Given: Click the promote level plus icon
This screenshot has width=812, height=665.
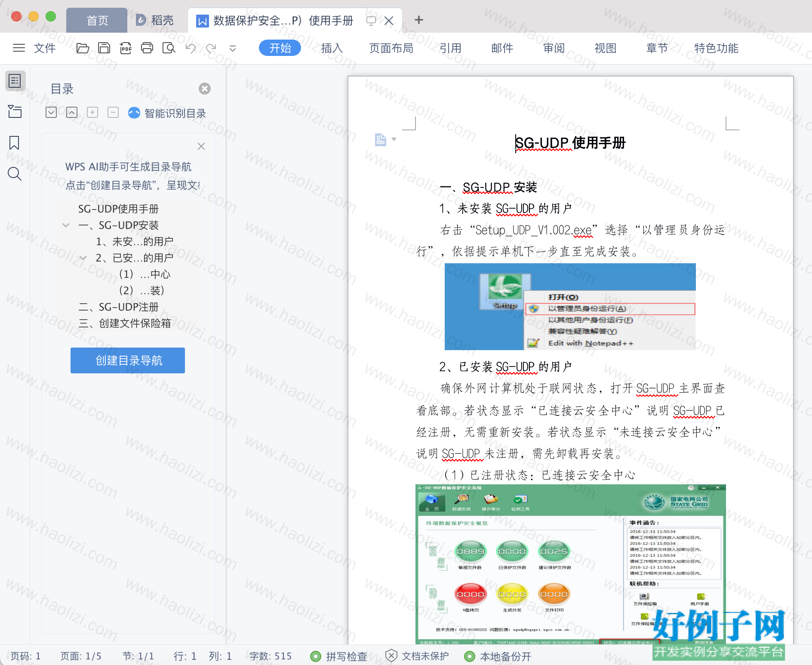Looking at the screenshot, I should pos(92,113).
